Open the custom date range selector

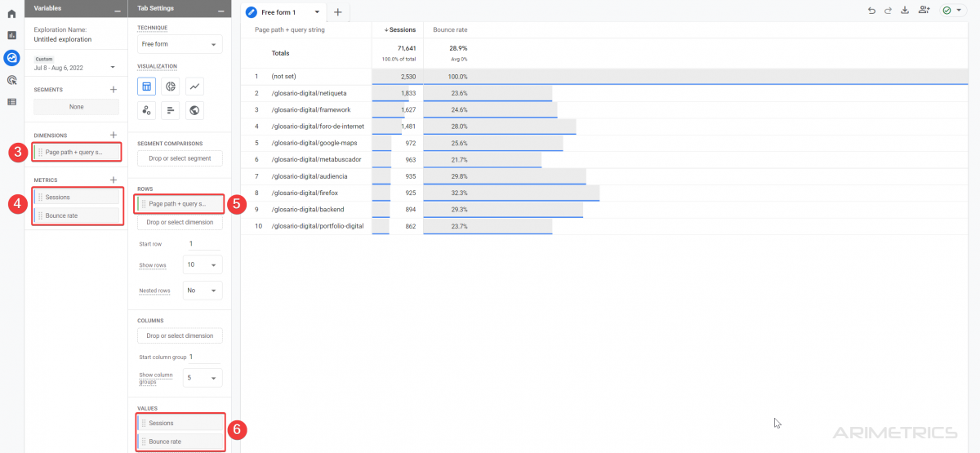click(x=75, y=63)
